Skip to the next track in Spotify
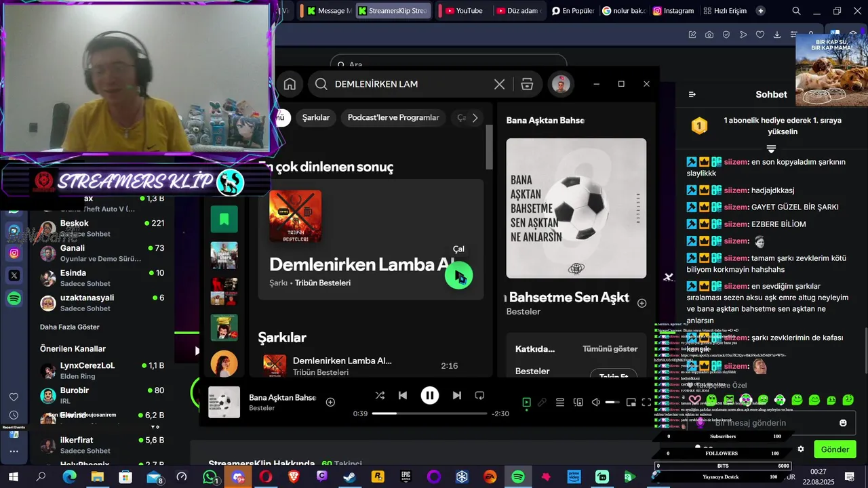Screen dimensions: 868x488 point(457,395)
